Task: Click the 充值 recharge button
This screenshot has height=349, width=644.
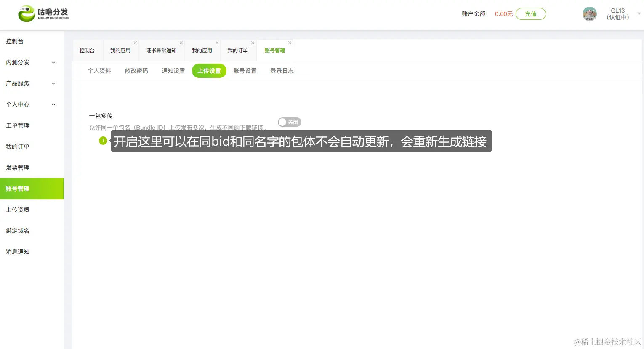Action: tap(530, 14)
